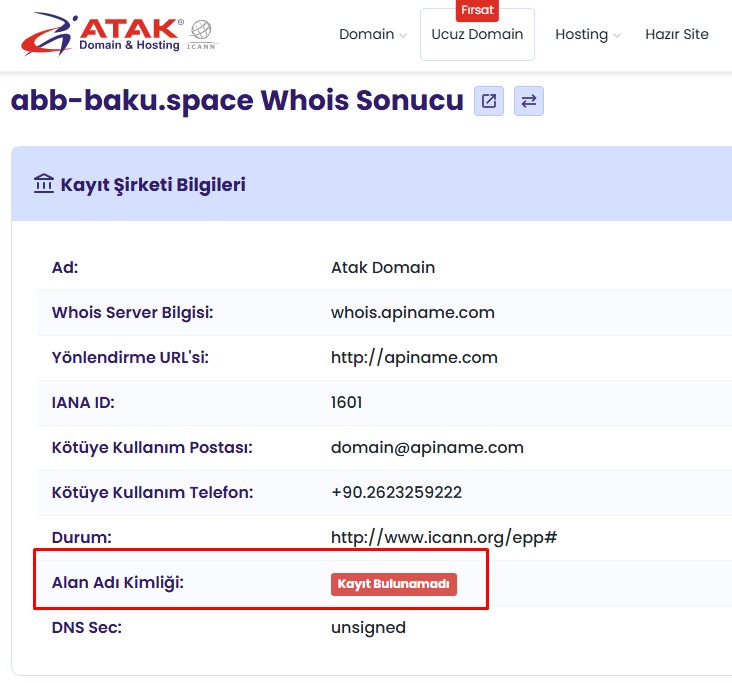
Task: Open the http://apiname.com redirect URL
Action: (x=414, y=357)
